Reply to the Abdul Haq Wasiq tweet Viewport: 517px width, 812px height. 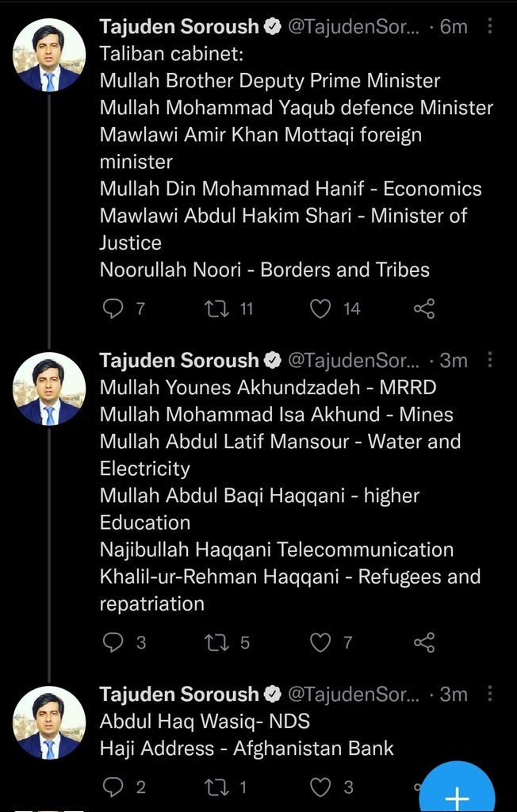pos(113,787)
